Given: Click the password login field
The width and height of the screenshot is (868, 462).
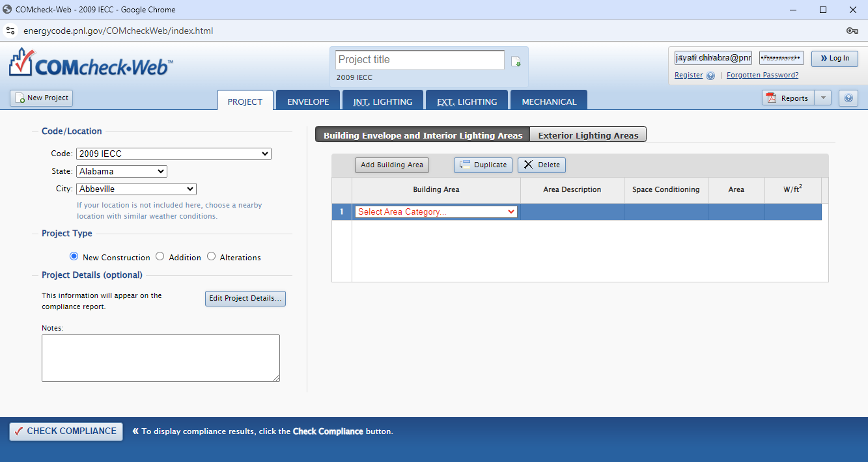Looking at the screenshot, I should [x=781, y=58].
